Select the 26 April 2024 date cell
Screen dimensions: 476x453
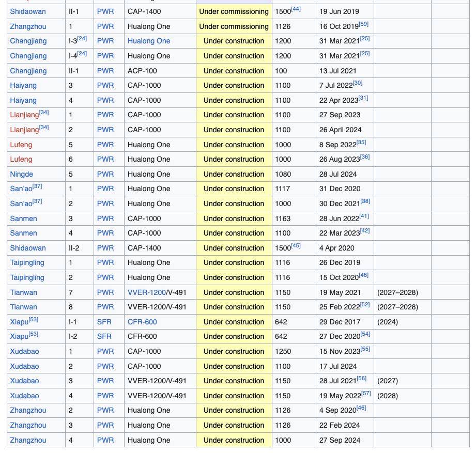[345, 130]
